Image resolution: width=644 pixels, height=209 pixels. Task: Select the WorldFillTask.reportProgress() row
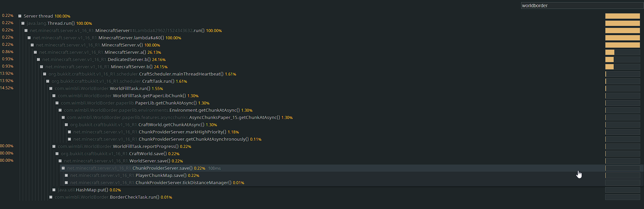click(x=146, y=147)
